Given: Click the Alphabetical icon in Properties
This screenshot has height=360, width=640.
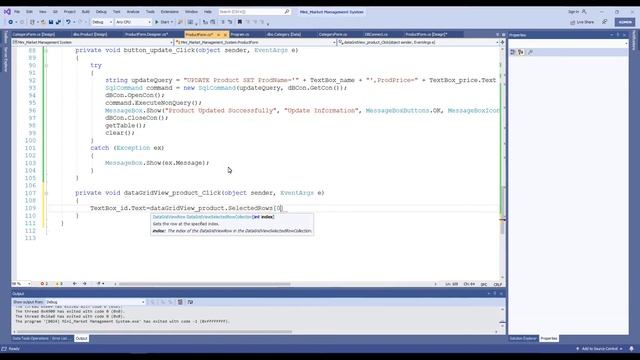Looking at the screenshot, I should tap(521, 52).
